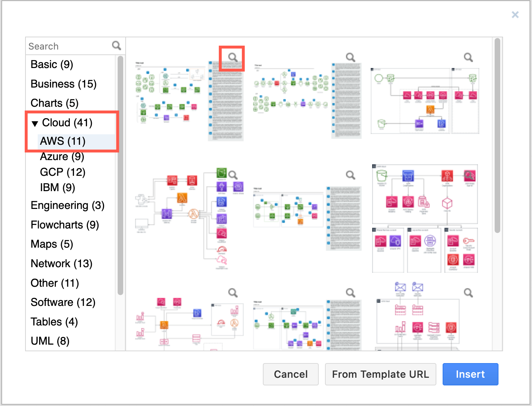Preview the second template via its magnifier icon
Viewport: 532px width, 406px height.
350,57
